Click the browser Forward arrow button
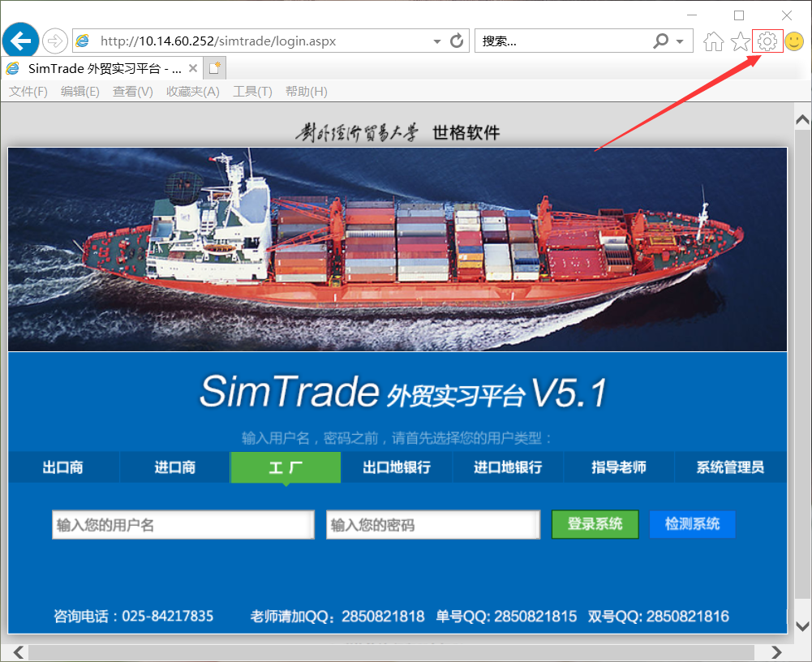812x662 pixels. (x=55, y=41)
